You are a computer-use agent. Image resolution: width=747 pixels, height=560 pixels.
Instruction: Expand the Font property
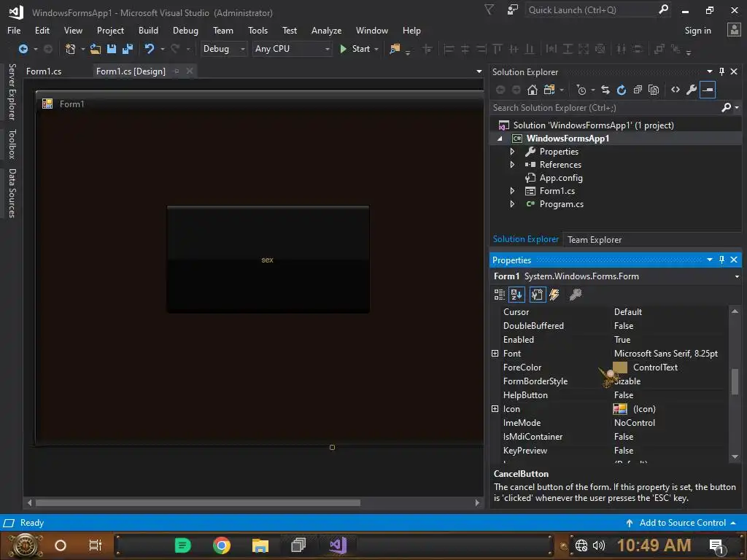click(495, 354)
